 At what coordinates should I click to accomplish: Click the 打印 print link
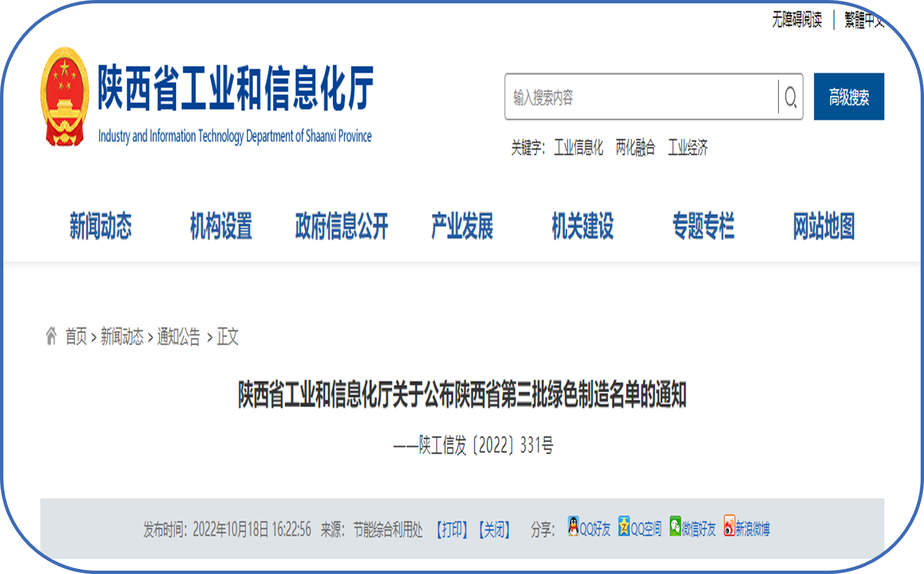[452, 530]
